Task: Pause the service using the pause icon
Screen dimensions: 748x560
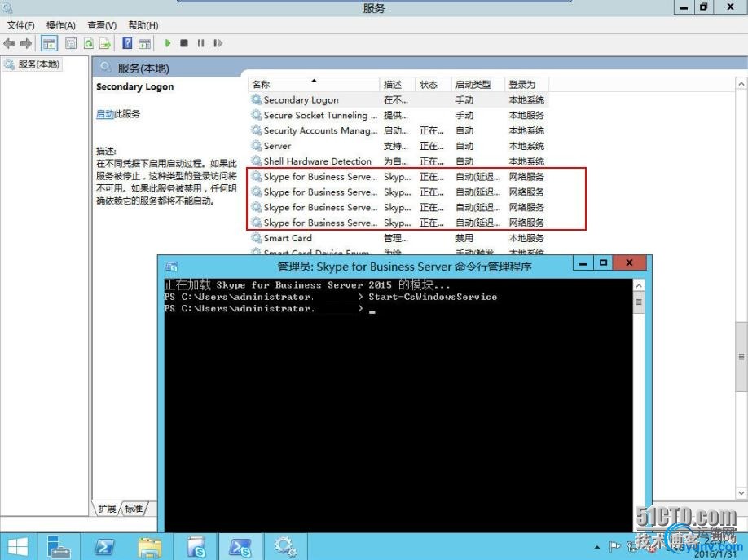Action: [200, 43]
